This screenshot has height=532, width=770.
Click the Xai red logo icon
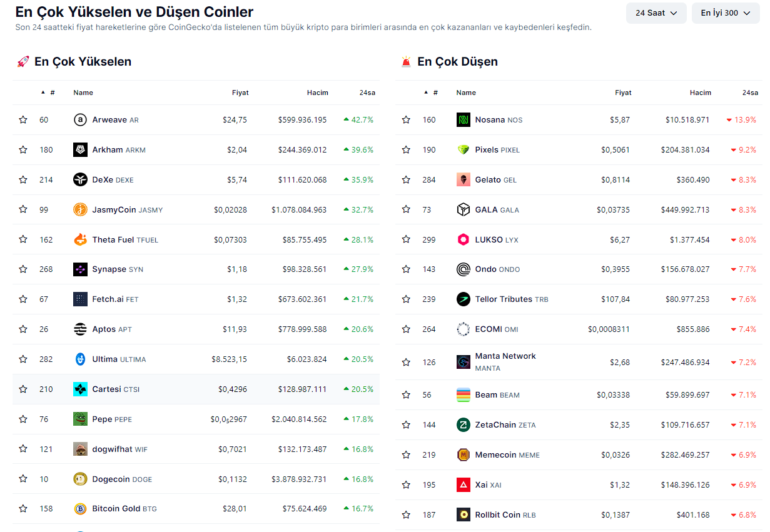click(x=463, y=484)
